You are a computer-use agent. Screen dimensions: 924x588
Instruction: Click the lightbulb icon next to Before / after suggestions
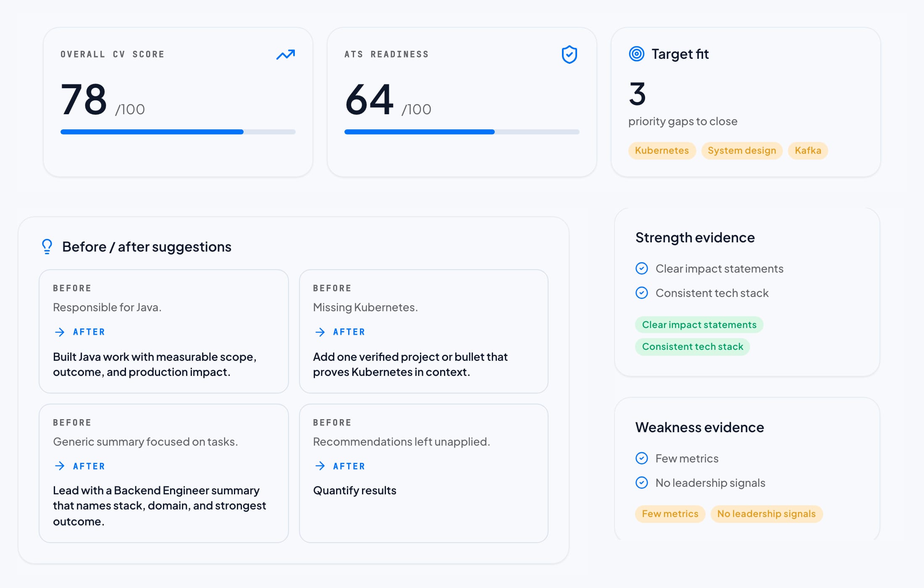pos(47,247)
